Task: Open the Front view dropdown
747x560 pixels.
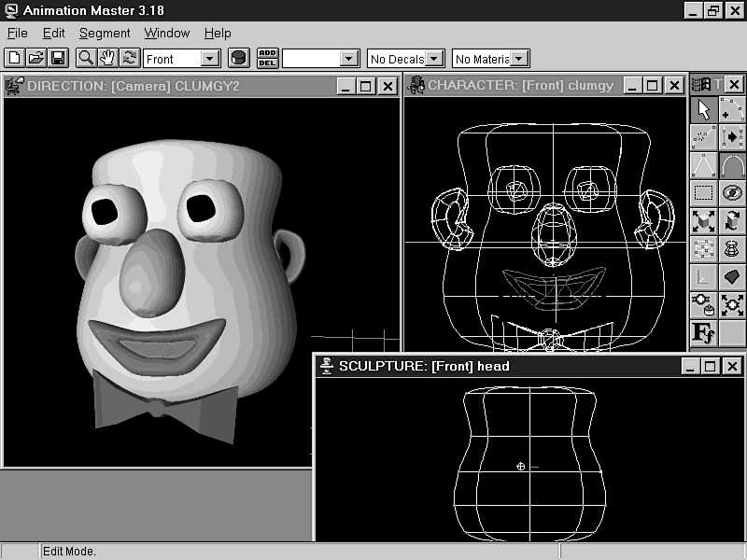Action: (x=210, y=59)
